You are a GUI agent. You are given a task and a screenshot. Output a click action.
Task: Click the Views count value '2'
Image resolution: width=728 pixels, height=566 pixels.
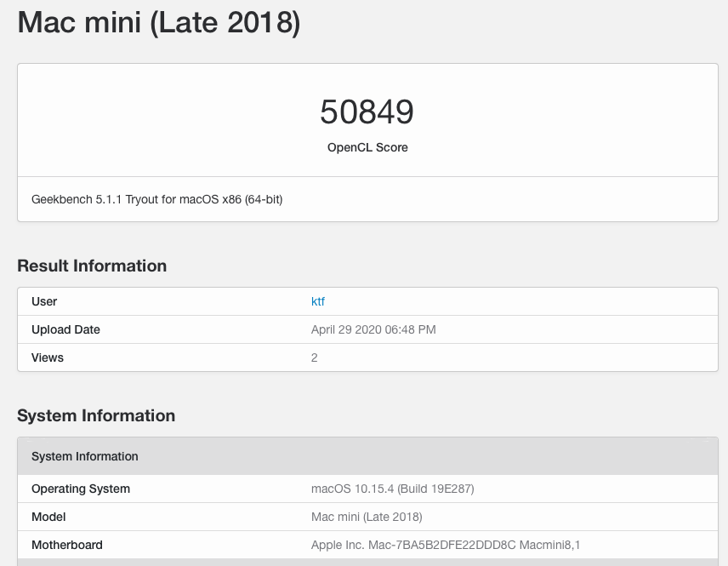click(x=315, y=357)
